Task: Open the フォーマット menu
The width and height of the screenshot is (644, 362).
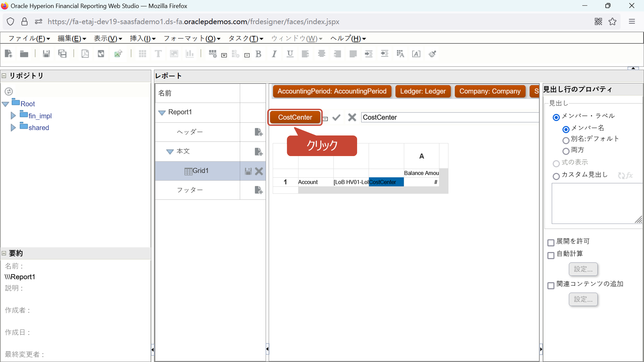Action: [x=192, y=39]
